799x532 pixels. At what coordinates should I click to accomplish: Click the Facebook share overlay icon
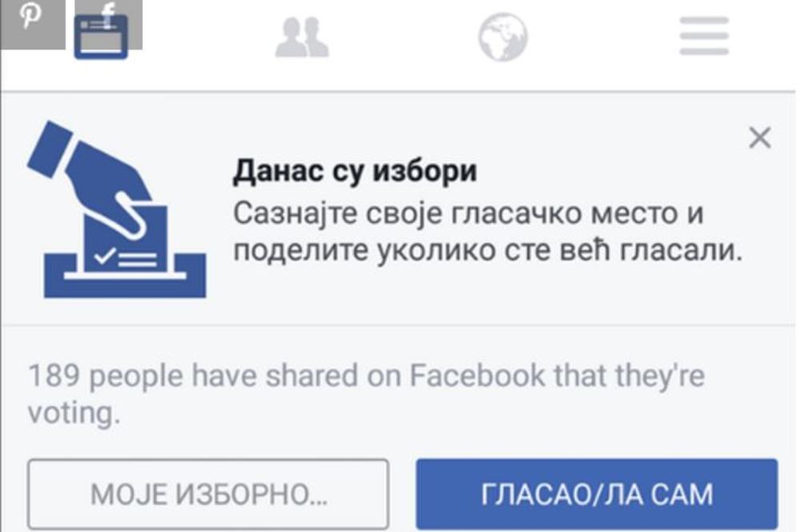pos(109,15)
